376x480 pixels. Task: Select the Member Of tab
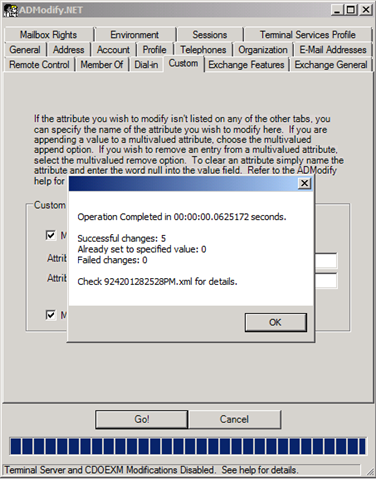pyautogui.click(x=102, y=65)
